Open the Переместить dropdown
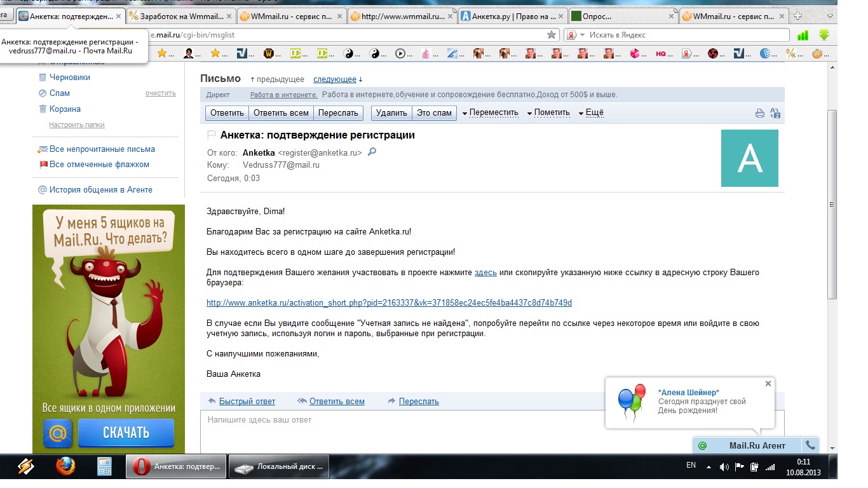 click(x=490, y=112)
